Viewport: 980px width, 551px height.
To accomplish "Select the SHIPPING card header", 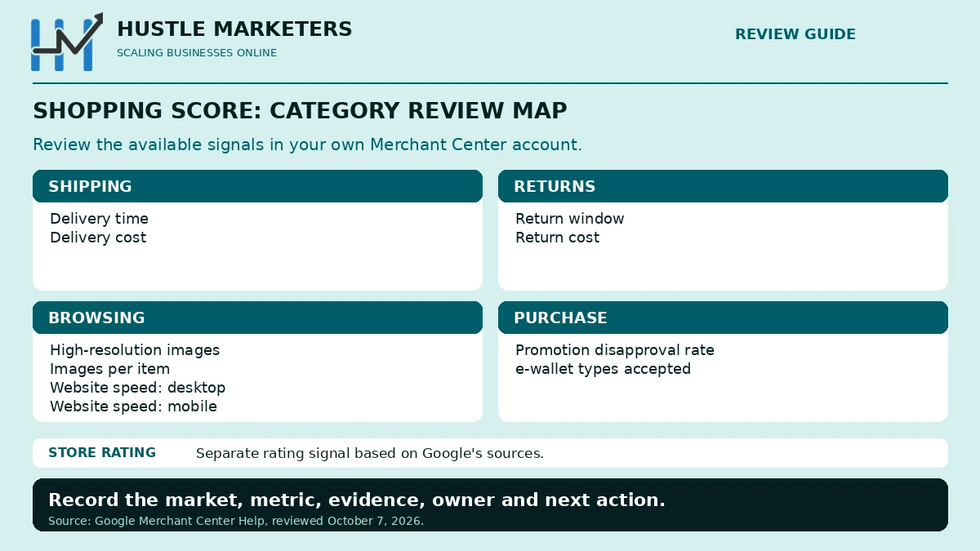I will [257, 186].
